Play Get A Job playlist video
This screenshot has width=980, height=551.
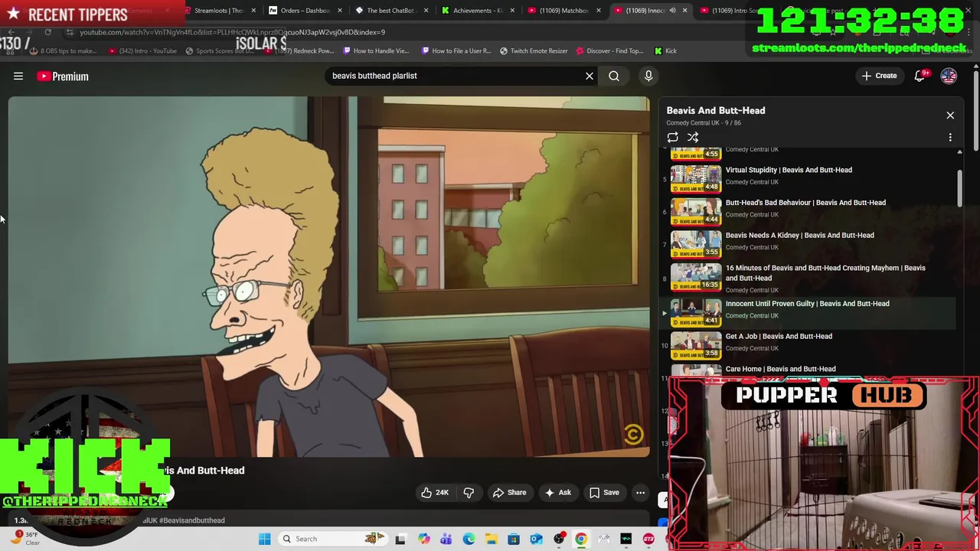click(779, 337)
